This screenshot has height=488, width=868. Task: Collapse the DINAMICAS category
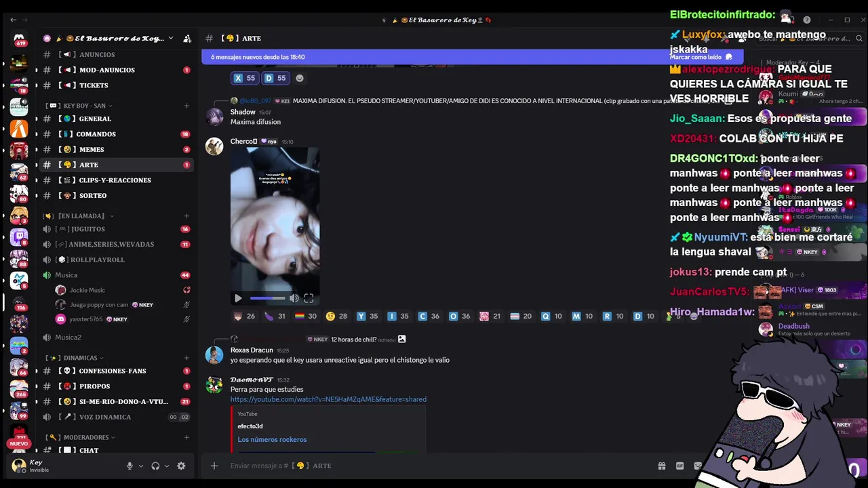click(74, 358)
